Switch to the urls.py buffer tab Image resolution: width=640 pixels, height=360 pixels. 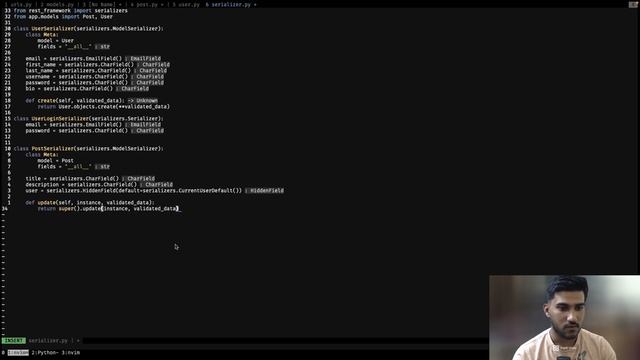tap(18, 4)
